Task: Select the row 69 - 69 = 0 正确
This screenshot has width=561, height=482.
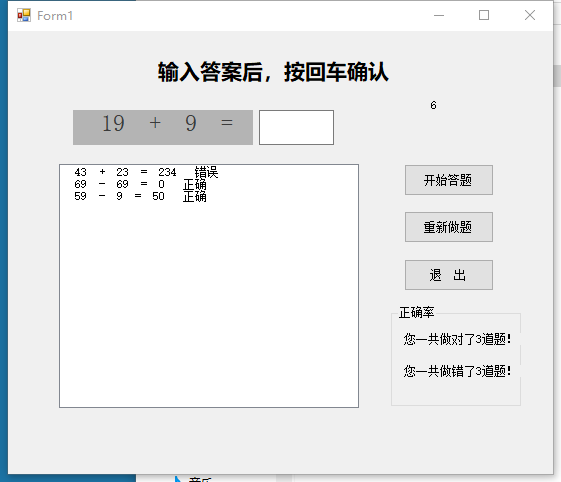Action: click(140, 184)
